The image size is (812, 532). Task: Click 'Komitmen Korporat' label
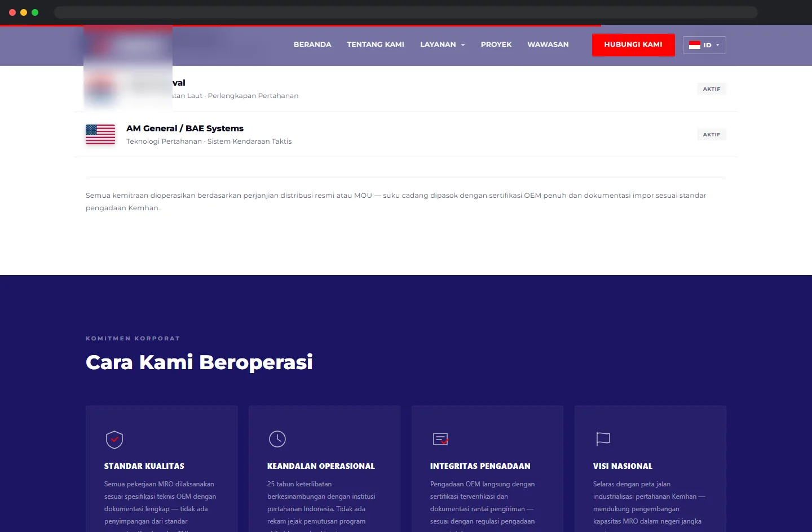tap(133, 339)
